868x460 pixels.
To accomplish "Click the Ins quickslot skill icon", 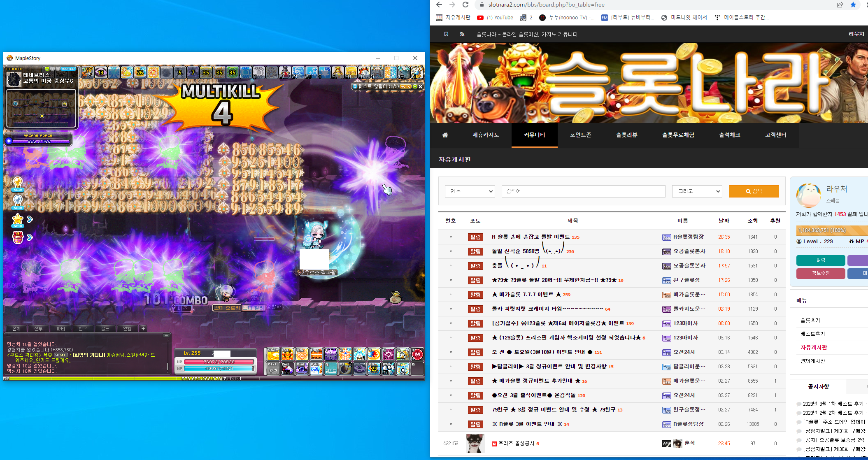I will click(287, 354).
